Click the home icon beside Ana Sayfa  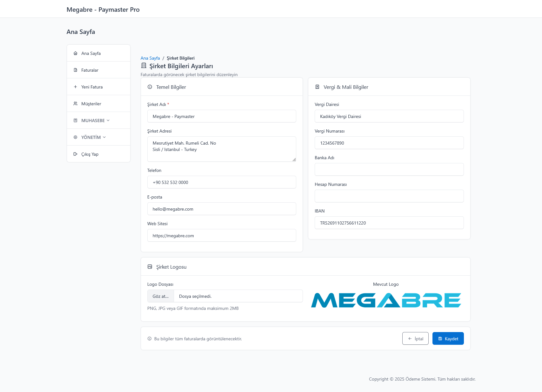click(x=75, y=53)
